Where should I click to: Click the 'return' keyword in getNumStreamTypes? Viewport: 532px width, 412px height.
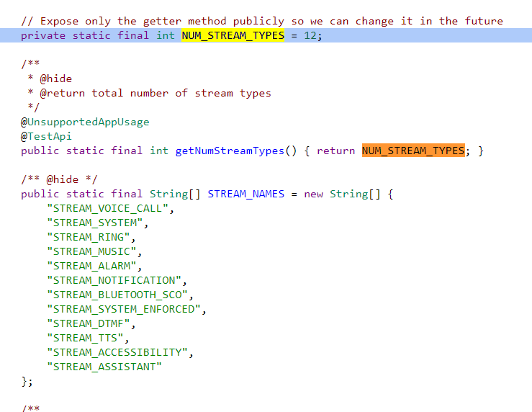[x=336, y=151]
